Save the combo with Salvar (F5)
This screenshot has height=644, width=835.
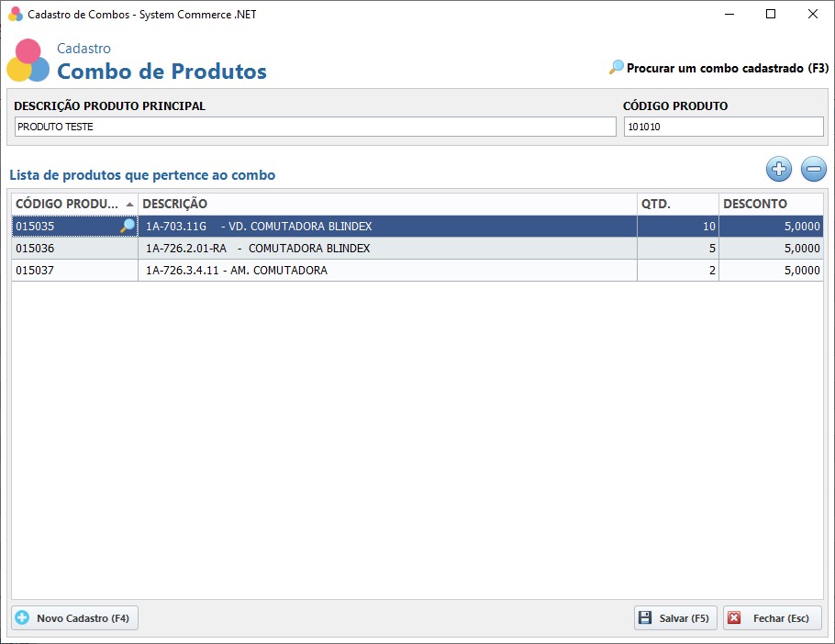point(674,617)
